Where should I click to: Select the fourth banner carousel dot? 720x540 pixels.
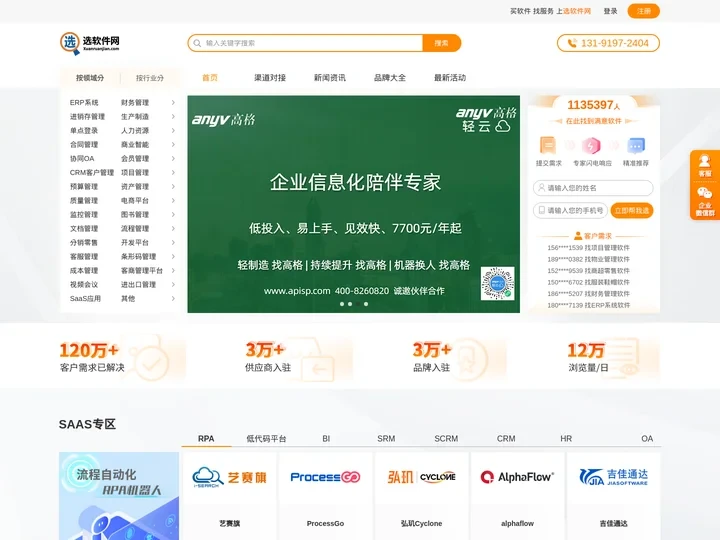[x=366, y=304]
